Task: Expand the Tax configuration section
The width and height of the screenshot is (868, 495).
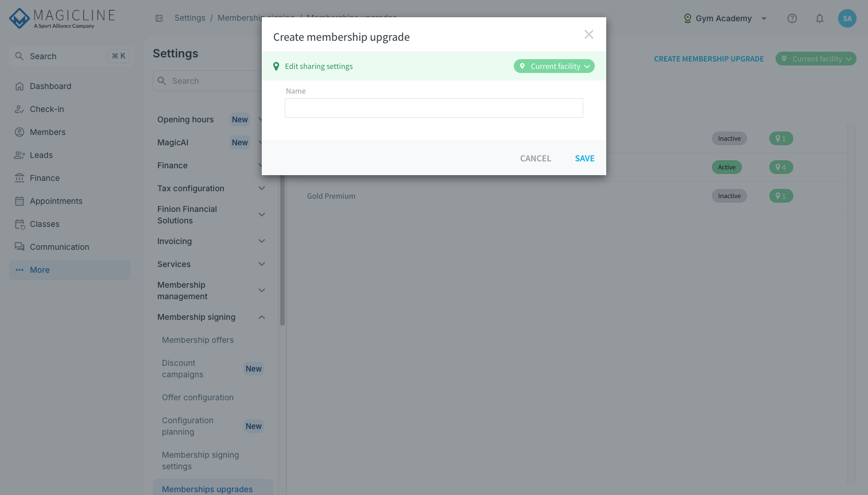Action: 211,188
